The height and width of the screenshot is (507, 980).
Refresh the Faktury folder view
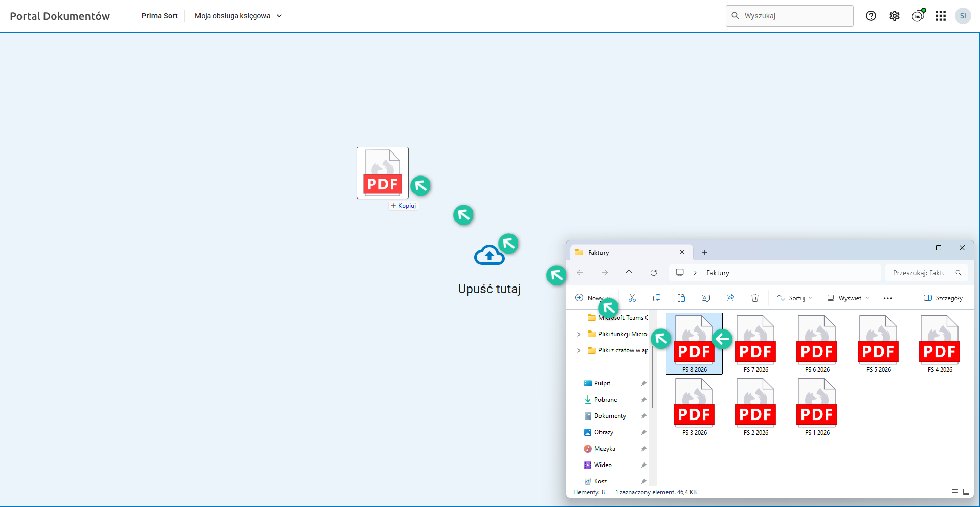653,273
